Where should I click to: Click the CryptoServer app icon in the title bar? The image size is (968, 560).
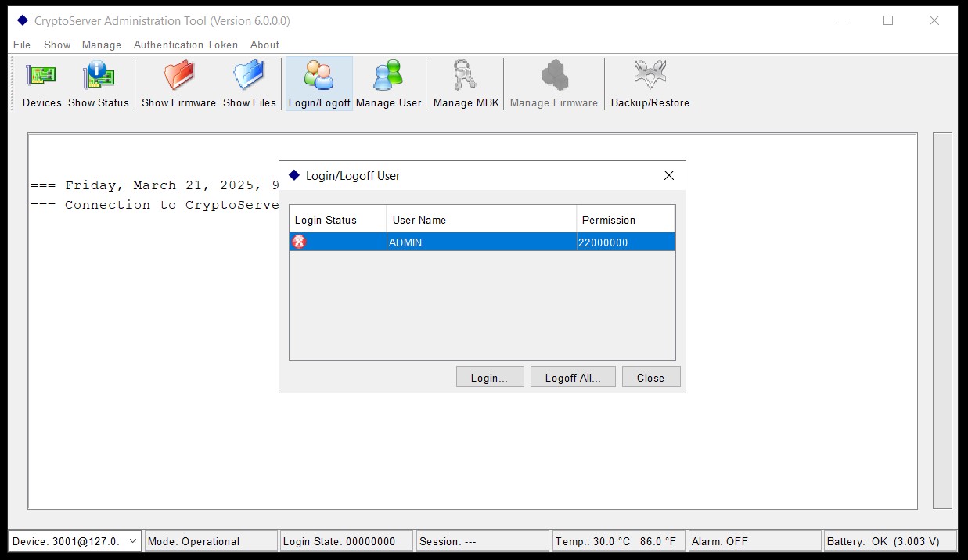[22, 21]
